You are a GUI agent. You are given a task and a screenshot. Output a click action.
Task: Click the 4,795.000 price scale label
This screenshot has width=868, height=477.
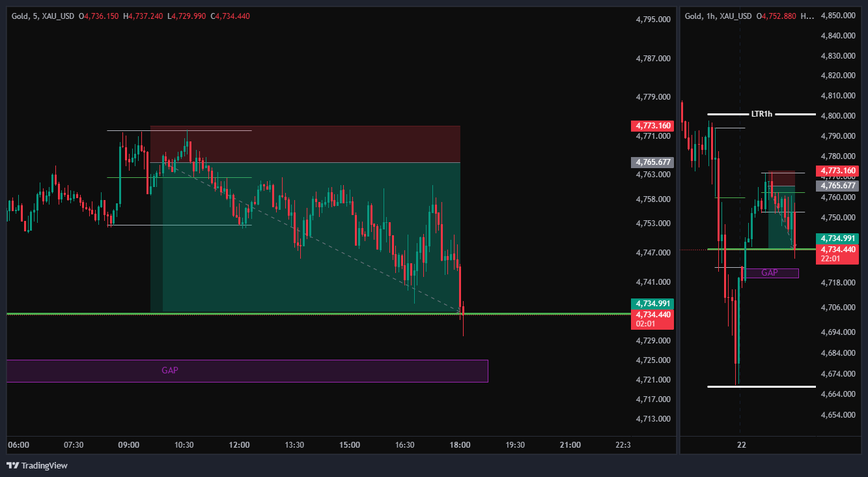click(x=653, y=20)
